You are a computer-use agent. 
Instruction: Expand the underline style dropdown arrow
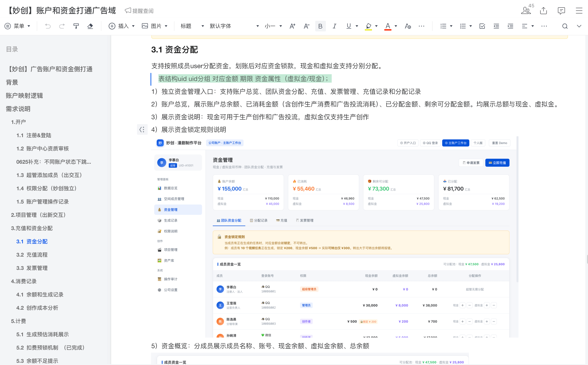357,26
